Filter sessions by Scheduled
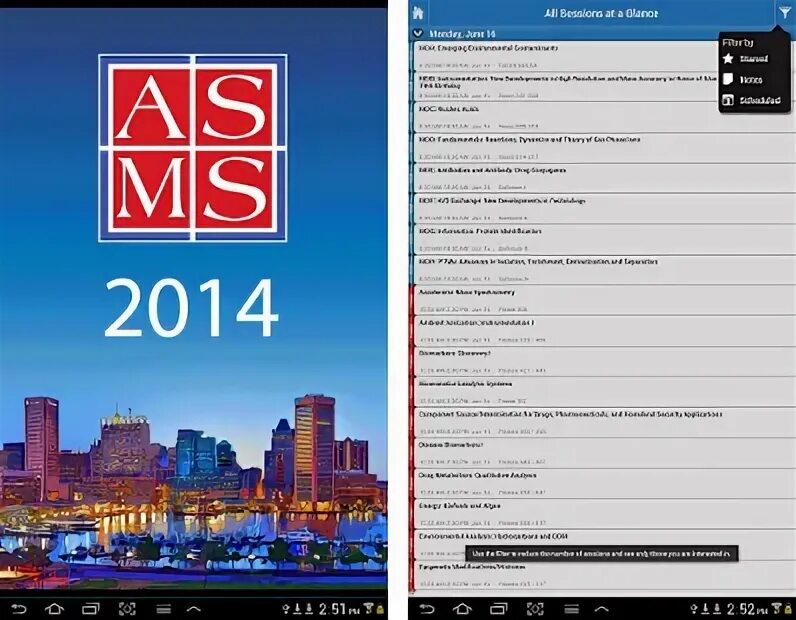796x620 pixels. 751,100
